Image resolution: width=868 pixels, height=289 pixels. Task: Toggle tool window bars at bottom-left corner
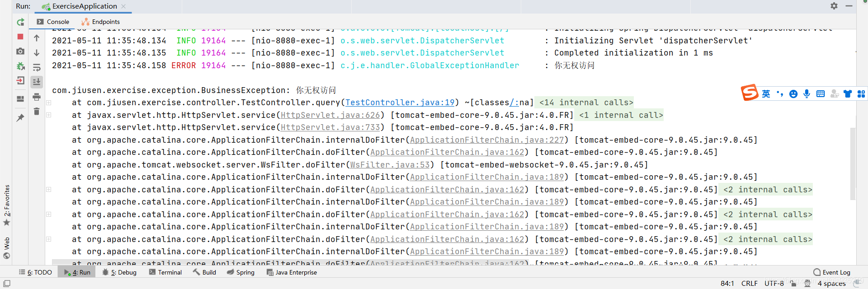tap(7, 283)
